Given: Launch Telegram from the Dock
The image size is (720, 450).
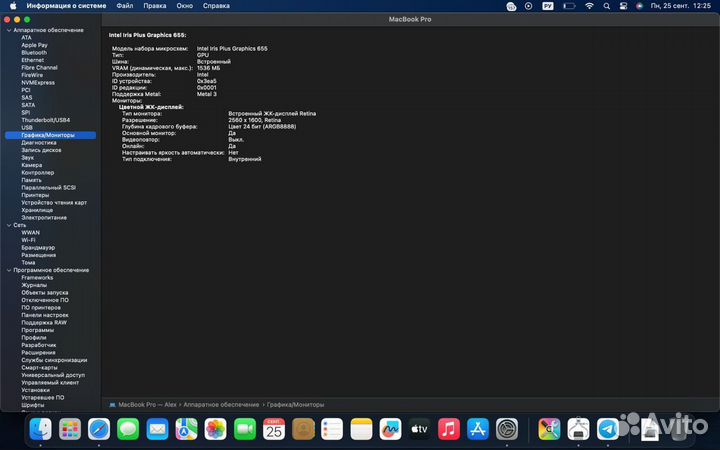Looking at the screenshot, I should coord(608,429).
